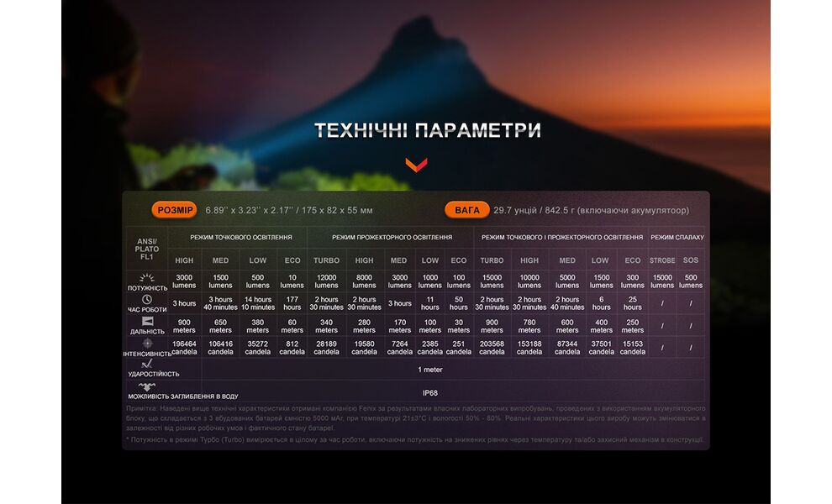The width and height of the screenshot is (832, 504).
Task: Expand the РЕЖИМ СПАЛАХУ column group
Action: point(678,239)
